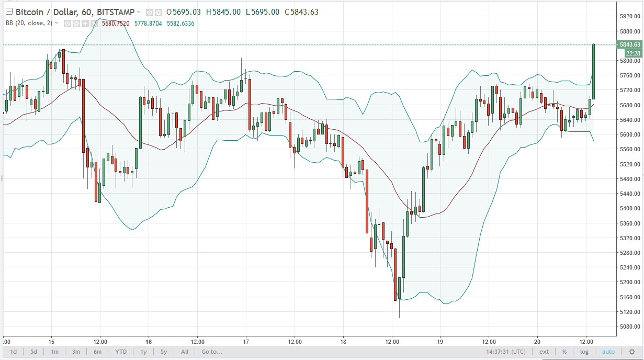
Task: Select the 5y time range
Action: (x=164, y=352)
